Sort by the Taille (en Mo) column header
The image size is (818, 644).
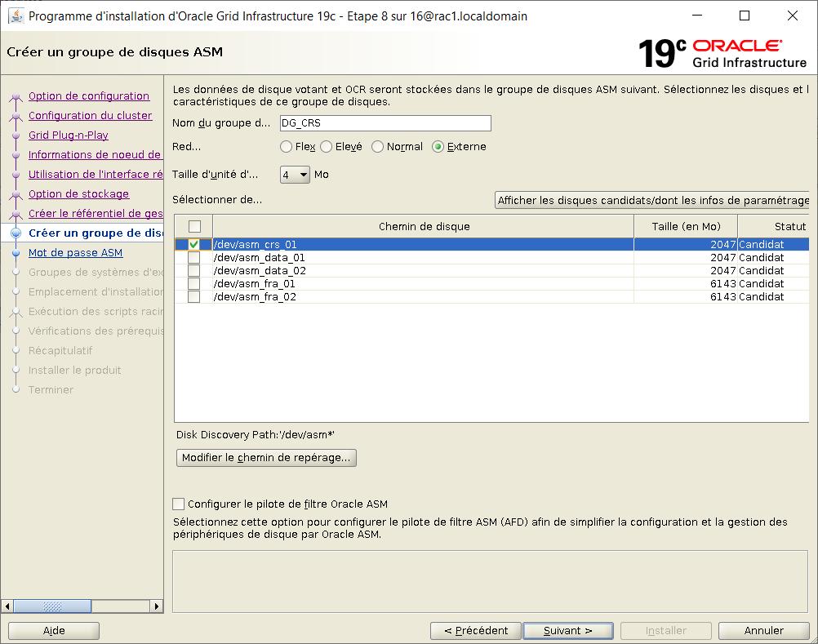[x=686, y=226]
